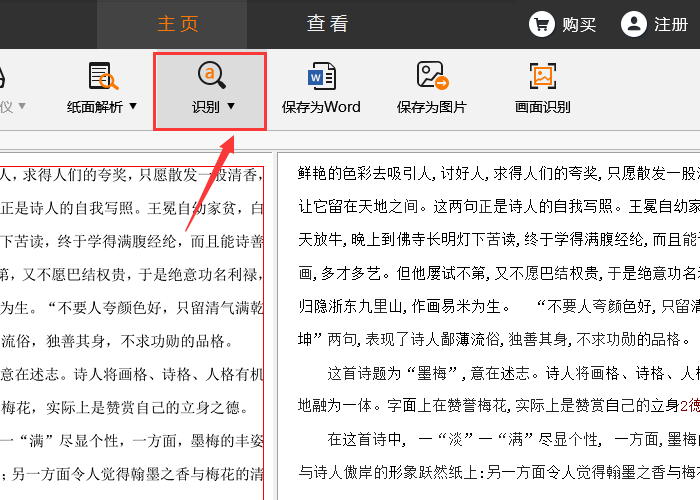
Task: Click scanned line 梅花,实际上是赞赏自己的立身之德
Action: [x=125, y=407]
